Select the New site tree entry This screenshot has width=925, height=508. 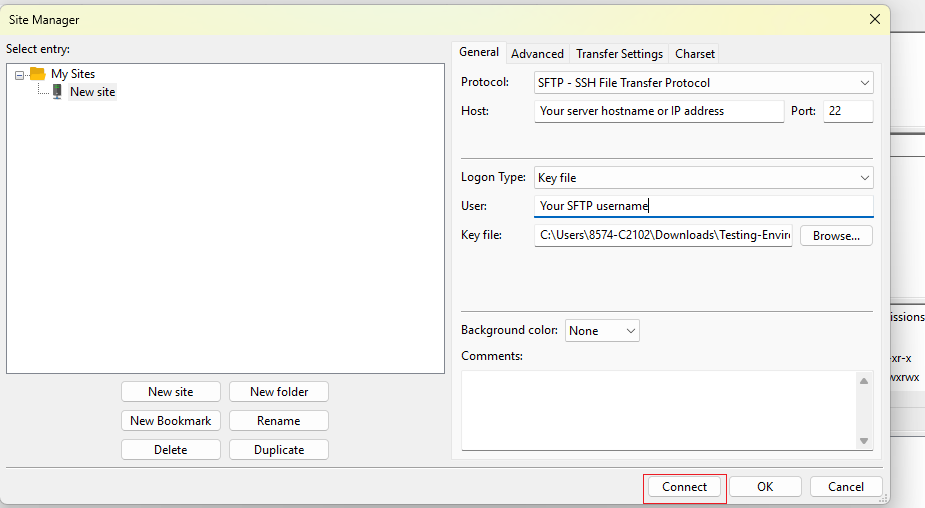[x=93, y=91]
